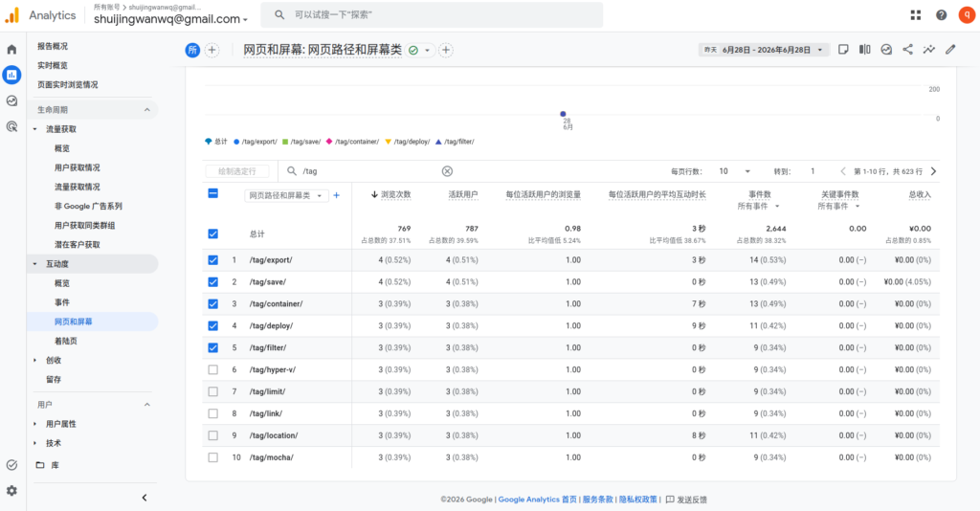Check the /tag/hyper-v/ row checkbox

(x=213, y=369)
